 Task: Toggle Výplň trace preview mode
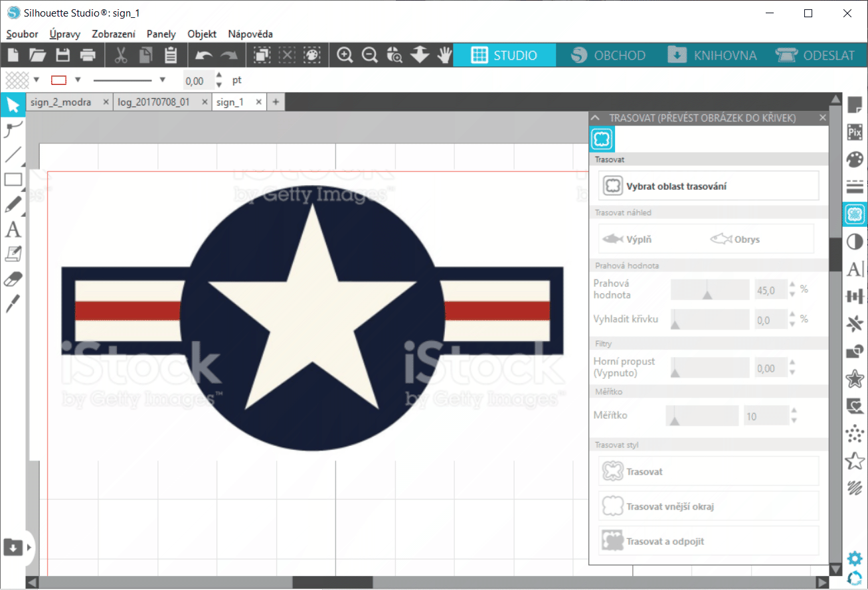point(627,240)
